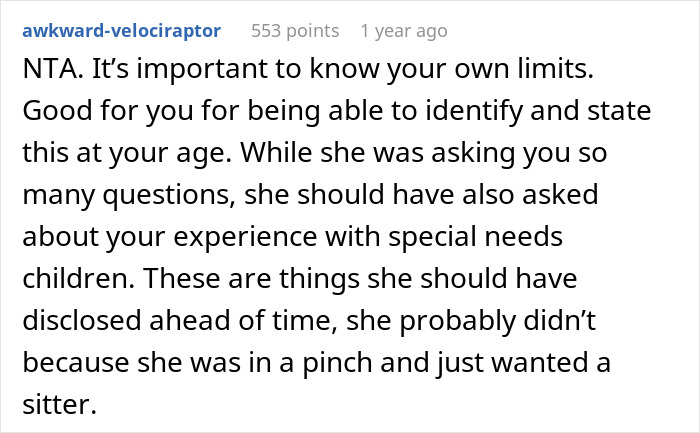The height and width of the screenshot is (433, 700).
Task: Open the '1 year ago' timestamp permalink
Action: point(403,31)
